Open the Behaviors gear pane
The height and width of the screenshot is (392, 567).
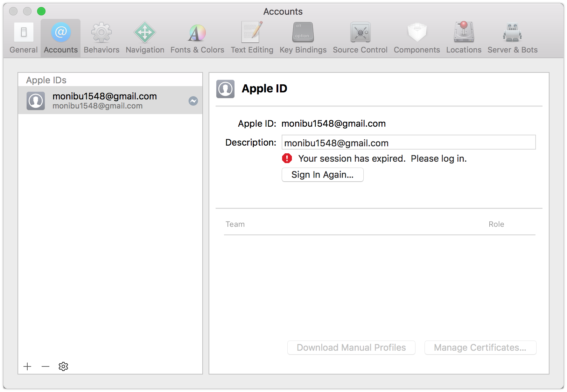pyautogui.click(x=101, y=38)
